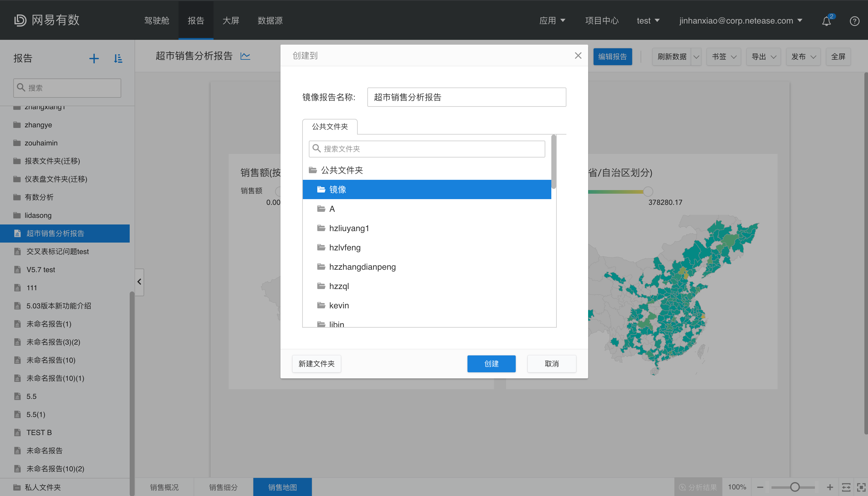Open the 导出 dropdown

pos(763,56)
